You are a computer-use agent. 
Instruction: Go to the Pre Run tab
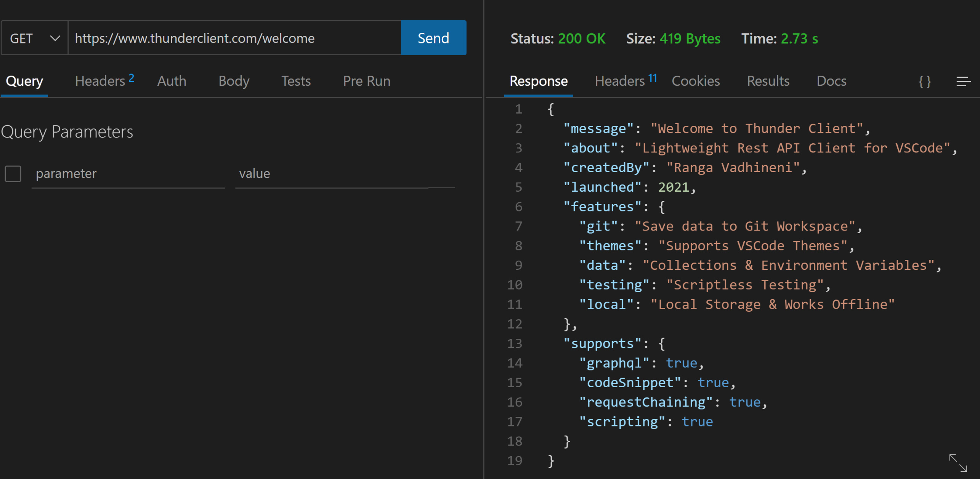366,81
